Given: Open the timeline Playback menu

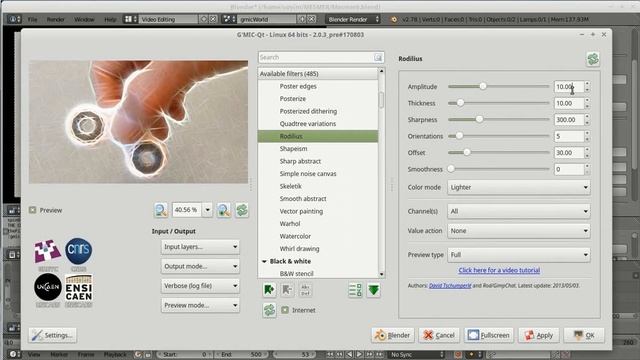Looking at the screenshot, I should tap(116, 354).
